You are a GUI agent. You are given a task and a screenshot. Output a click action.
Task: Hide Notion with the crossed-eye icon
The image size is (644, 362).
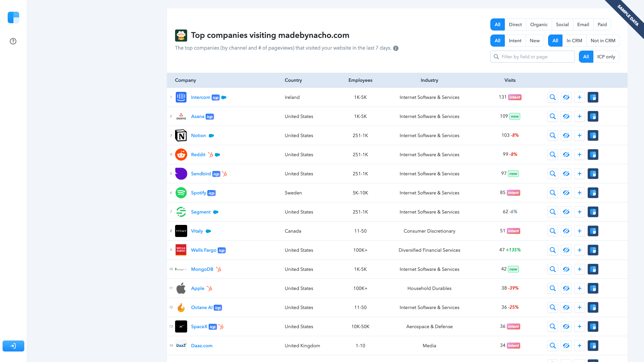click(566, 135)
